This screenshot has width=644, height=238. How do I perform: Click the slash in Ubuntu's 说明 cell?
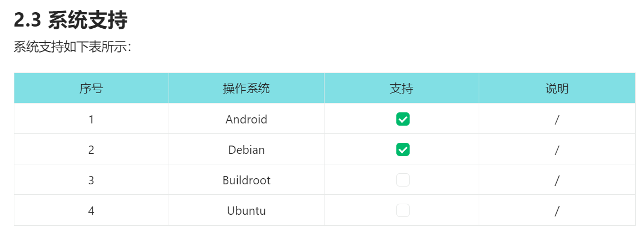coord(557,211)
